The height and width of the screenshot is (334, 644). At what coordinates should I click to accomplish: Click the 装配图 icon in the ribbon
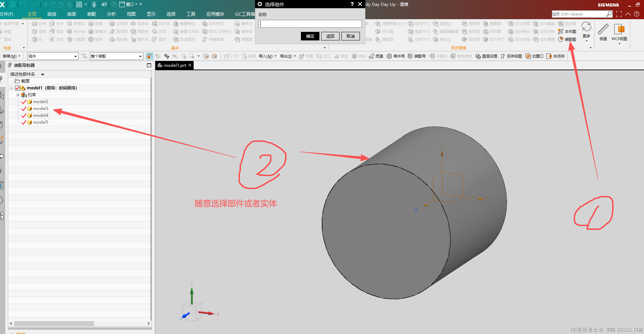coord(567,39)
